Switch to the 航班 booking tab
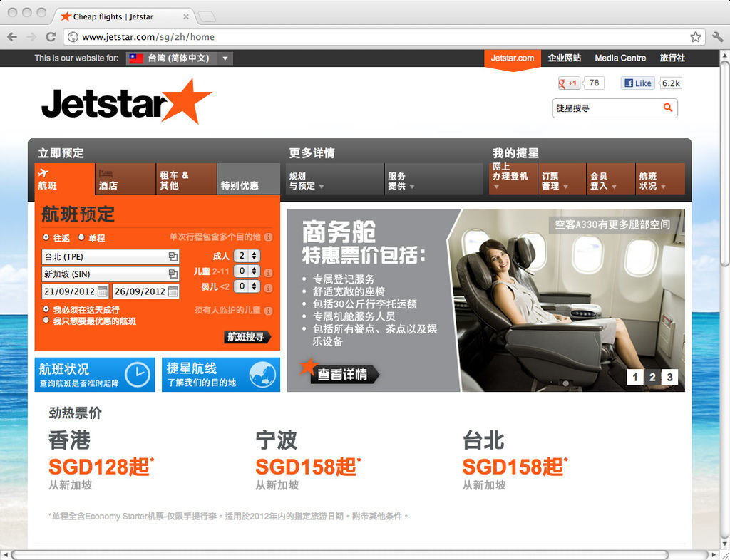730x560 pixels. 65,179
